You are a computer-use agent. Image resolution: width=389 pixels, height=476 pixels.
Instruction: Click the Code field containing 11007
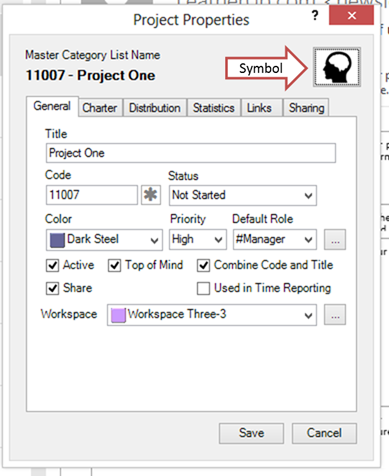(x=92, y=195)
